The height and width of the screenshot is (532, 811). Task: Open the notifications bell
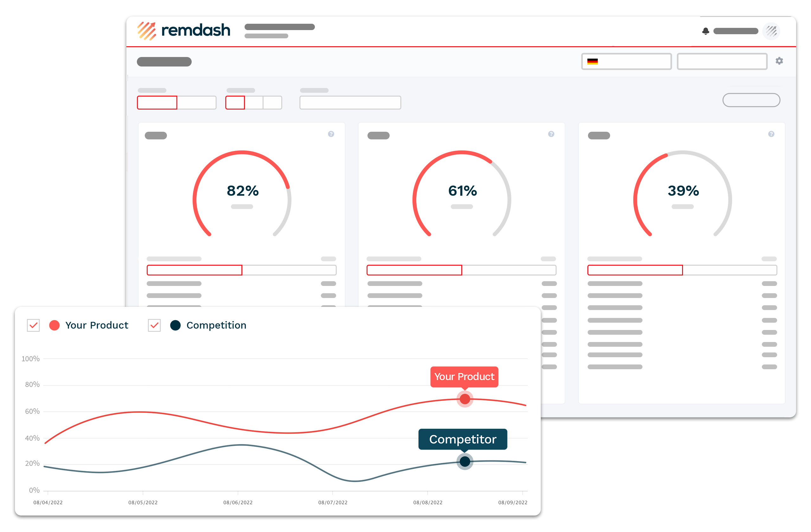(x=706, y=31)
